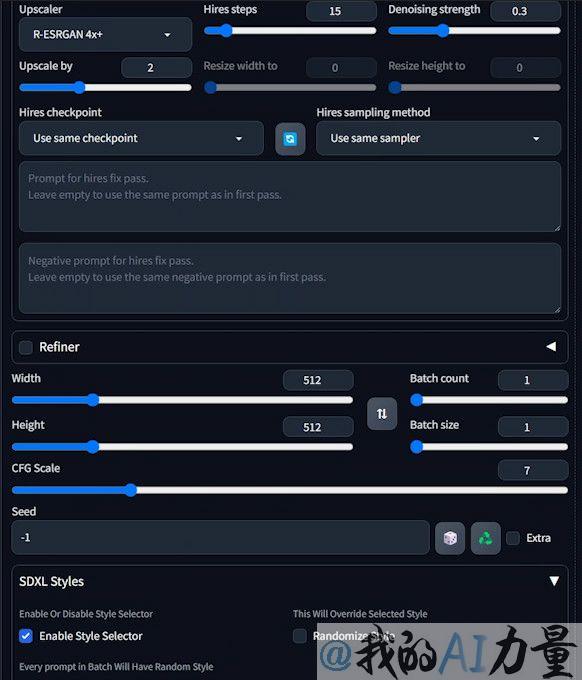Click the 'Hires sampling method' label
582x680 pixels.
(373, 112)
